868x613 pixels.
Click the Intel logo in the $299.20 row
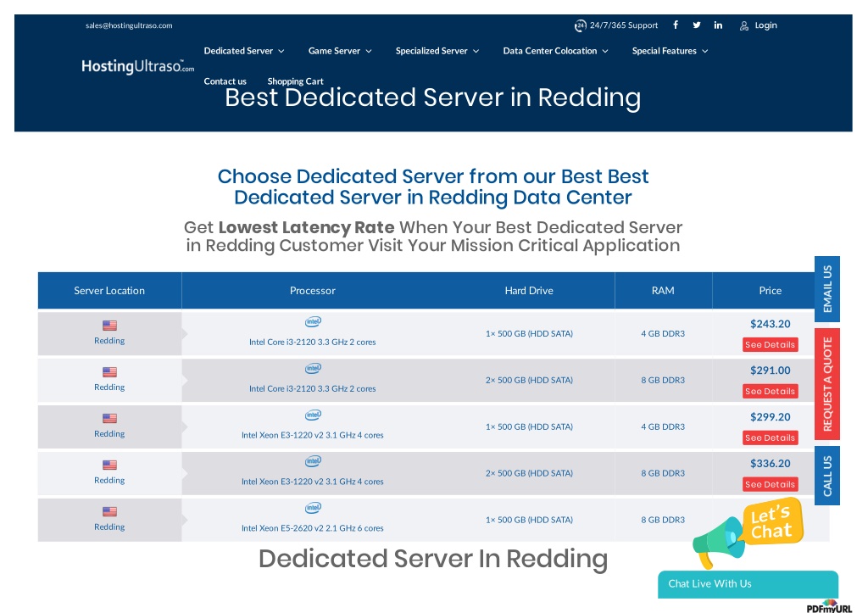pyautogui.click(x=313, y=415)
